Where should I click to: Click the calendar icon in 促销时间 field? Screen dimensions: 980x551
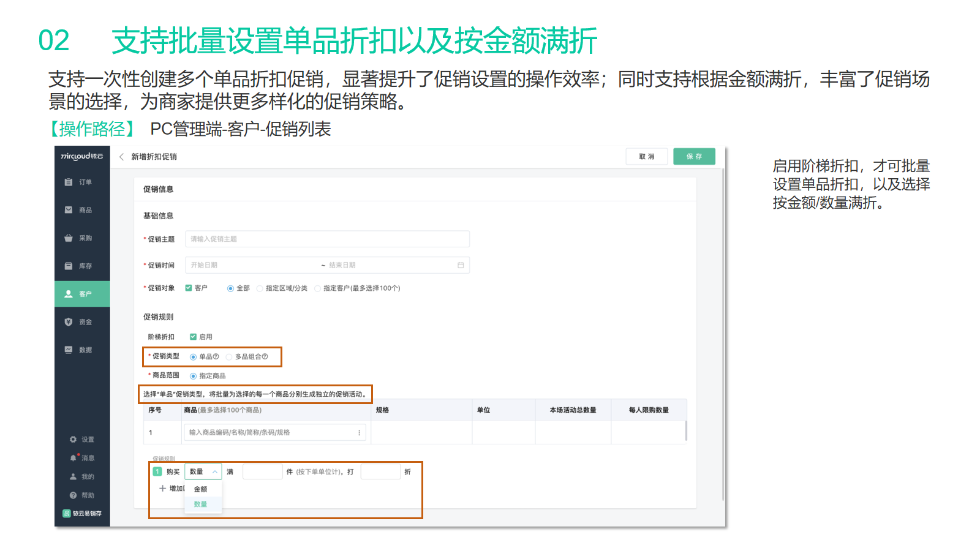[x=461, y=265]
